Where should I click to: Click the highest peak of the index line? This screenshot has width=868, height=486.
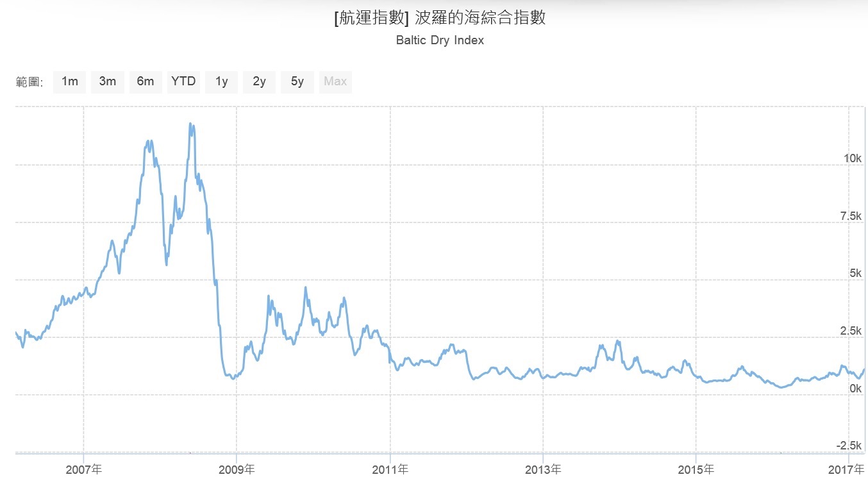pos(190,124)
